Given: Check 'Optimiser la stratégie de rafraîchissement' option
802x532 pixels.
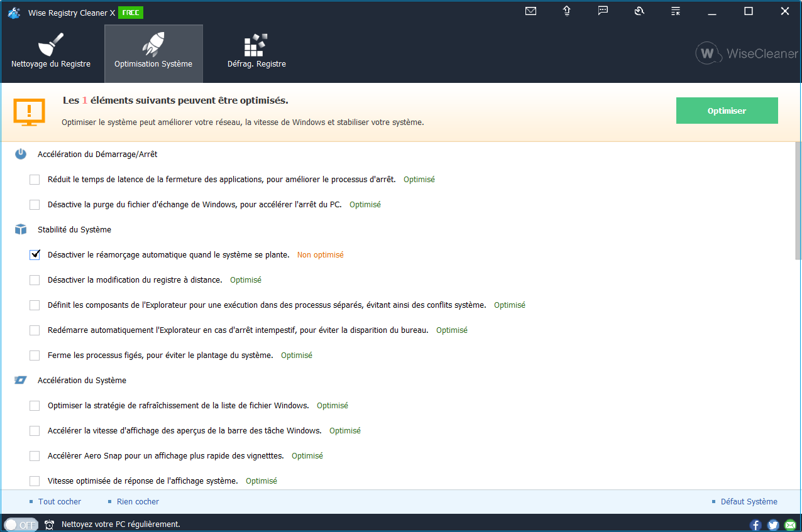Looking at the screenshot, I should pyautogui.click(x=35, y=406).
